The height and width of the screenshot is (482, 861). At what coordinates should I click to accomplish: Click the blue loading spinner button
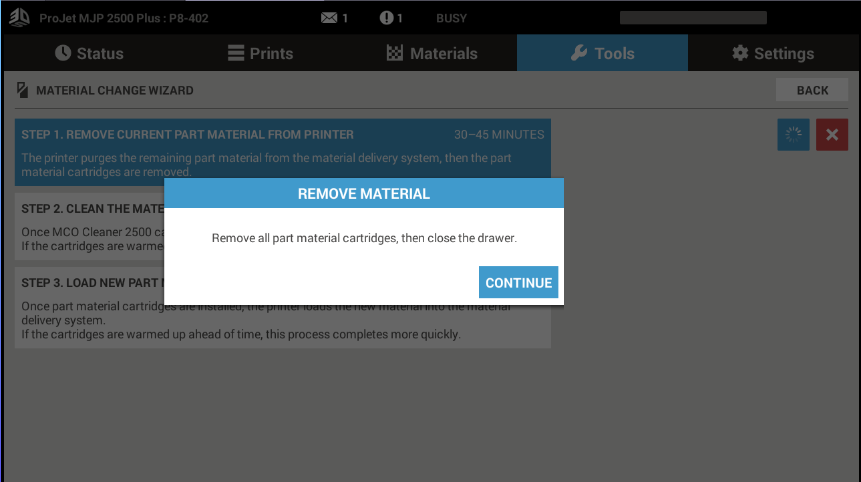click(x=793, y=135)
